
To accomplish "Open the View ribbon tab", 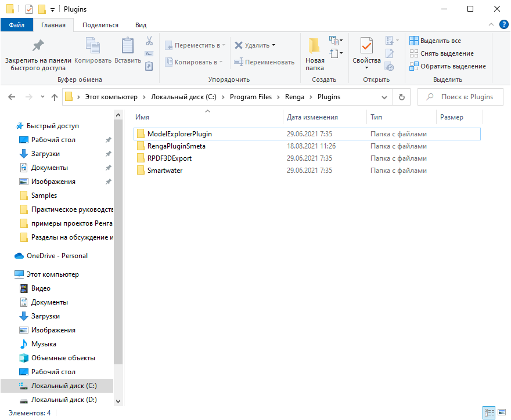I will 141,25.
